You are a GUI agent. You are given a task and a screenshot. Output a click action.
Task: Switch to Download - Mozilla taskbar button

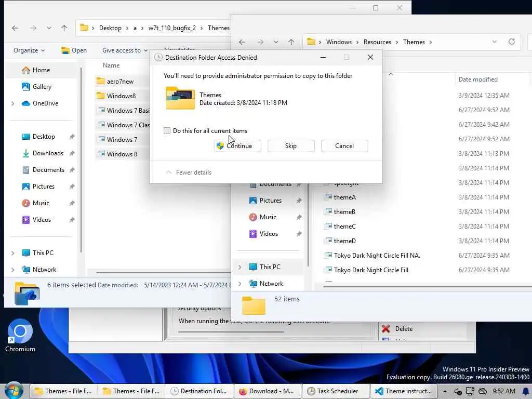pyautogui.click(x=268, y=391)
